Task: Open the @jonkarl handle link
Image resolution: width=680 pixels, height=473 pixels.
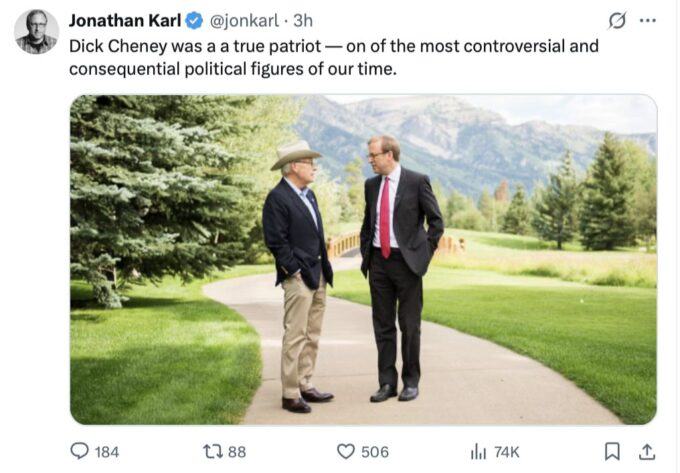Action: pos(243,21)
